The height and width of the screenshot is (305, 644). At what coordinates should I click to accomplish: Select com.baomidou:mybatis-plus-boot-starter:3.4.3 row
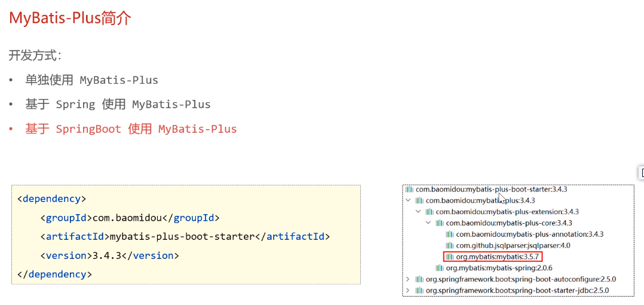coord(486,190)
